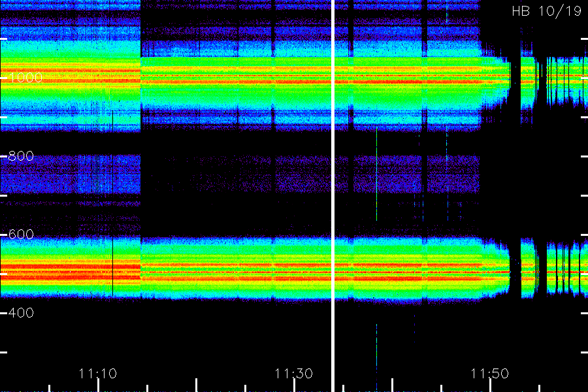Click the HB 10/19 label

546,11
